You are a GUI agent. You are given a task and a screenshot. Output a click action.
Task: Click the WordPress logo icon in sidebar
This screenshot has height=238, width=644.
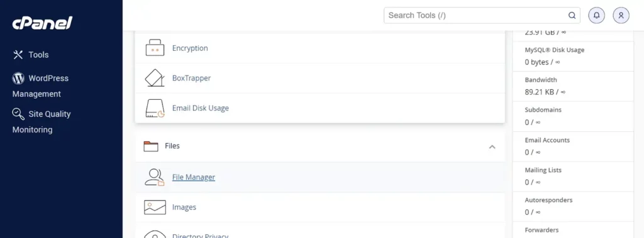pyautogui.click(x=18, y=78)
